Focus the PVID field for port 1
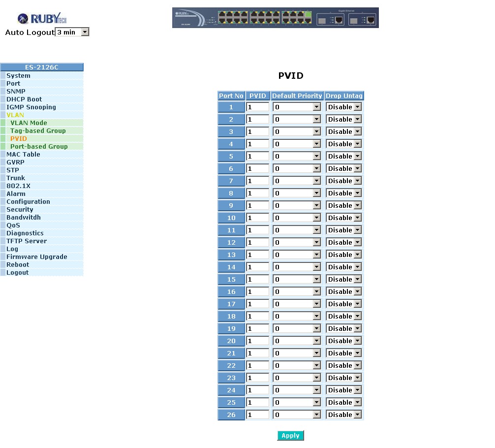 pyautogui.click(x=258, y=107)
